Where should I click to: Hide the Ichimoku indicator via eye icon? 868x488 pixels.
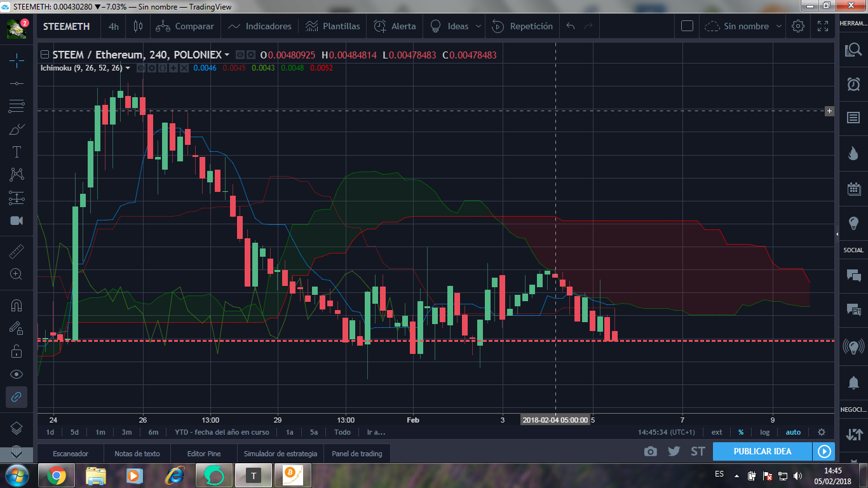142,68
